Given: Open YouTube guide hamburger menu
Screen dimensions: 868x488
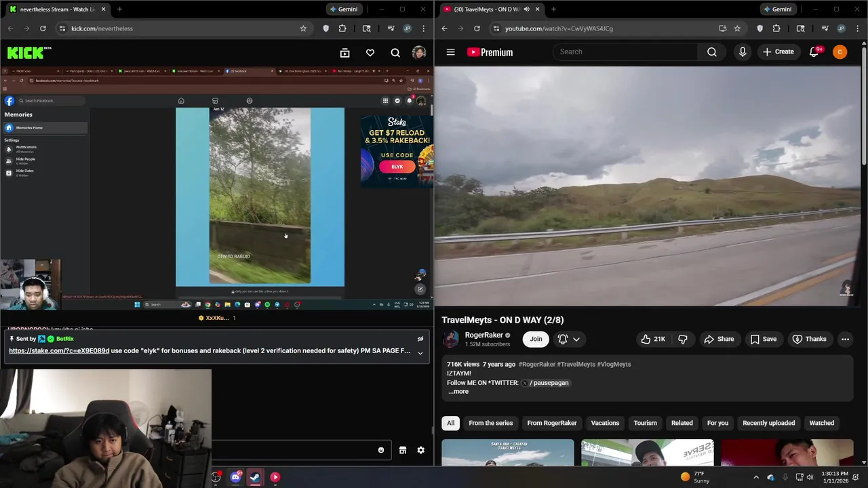Looking at the screenshot, I should pyautogui.click(x=450, y=52).
